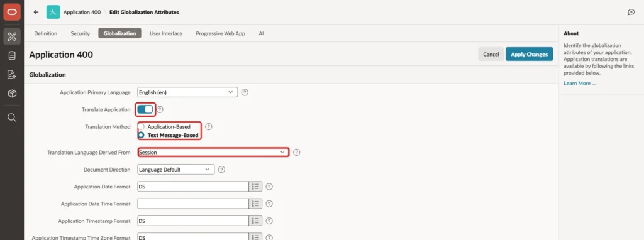Select Text Message-Based translation method
The width and height of the screenshot is (644, 240).
[142, 135]
